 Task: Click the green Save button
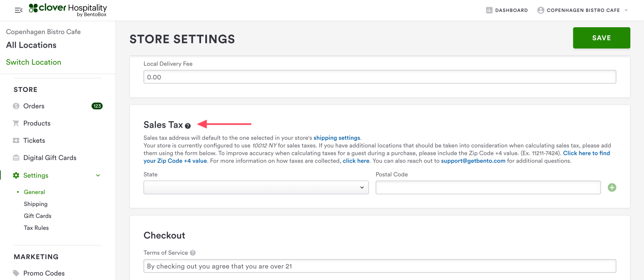(x=601, y=38)
